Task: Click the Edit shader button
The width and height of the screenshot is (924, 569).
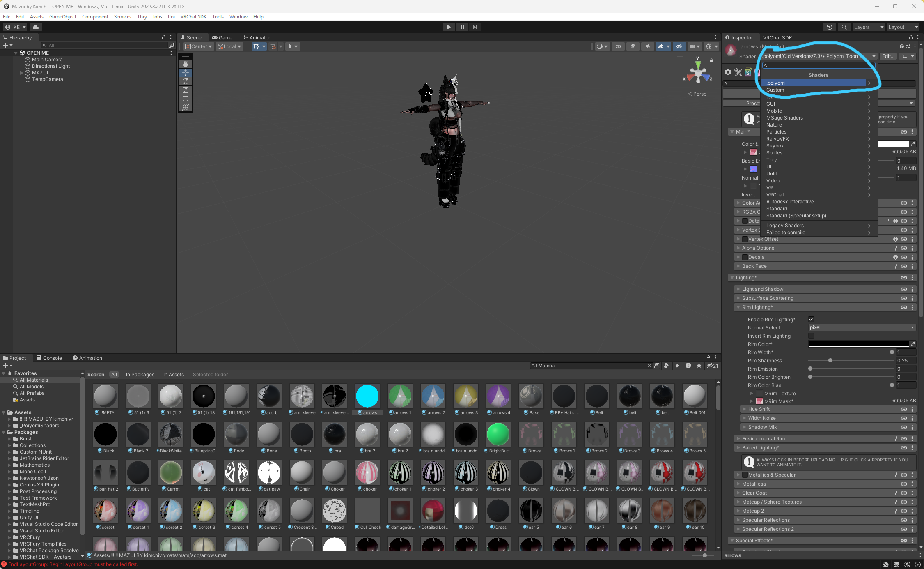Action: [887, 56]
